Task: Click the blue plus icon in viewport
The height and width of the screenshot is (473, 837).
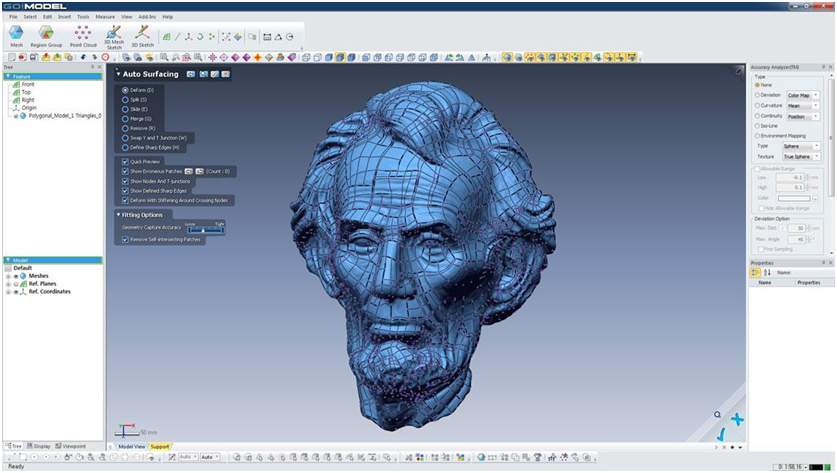Action: click(737, 420)
